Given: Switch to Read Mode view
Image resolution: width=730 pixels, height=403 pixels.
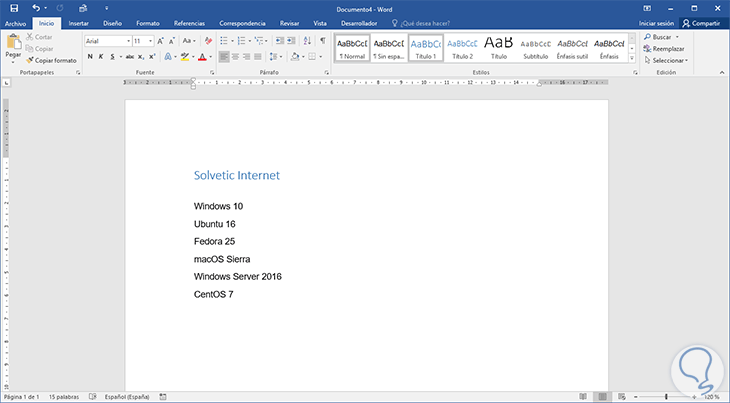Looking at the screenshot, I should coord(583,397).
